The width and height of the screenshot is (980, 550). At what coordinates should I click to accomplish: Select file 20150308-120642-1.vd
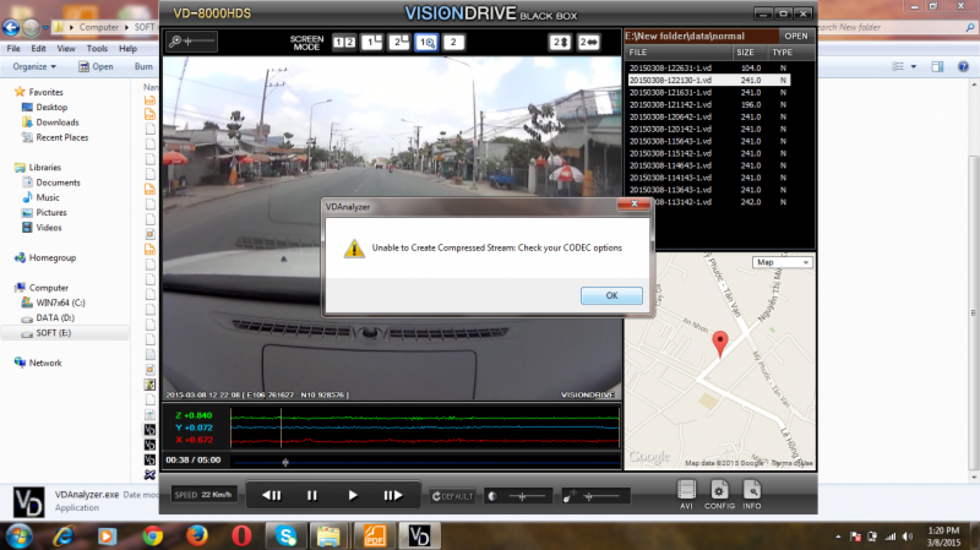pos(709,117)
